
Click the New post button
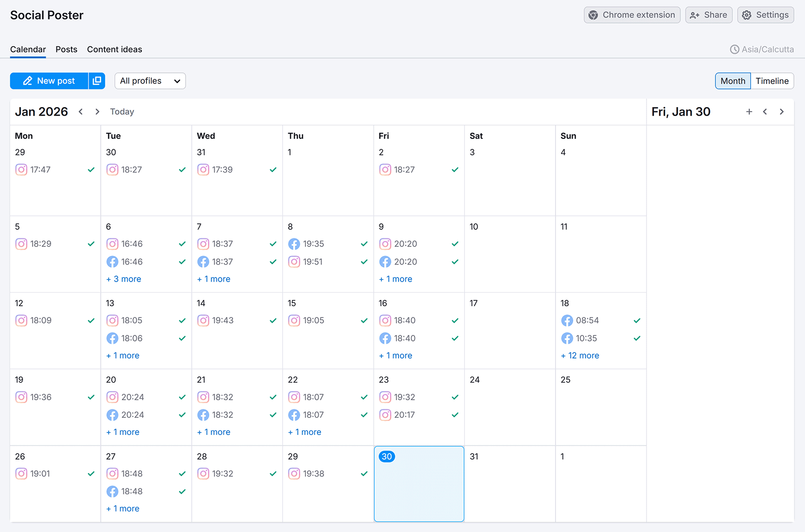(x=49, y=80)
